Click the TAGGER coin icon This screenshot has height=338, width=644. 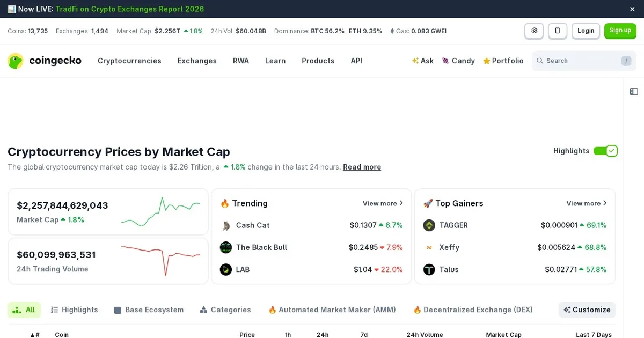[x=429, y=225]
